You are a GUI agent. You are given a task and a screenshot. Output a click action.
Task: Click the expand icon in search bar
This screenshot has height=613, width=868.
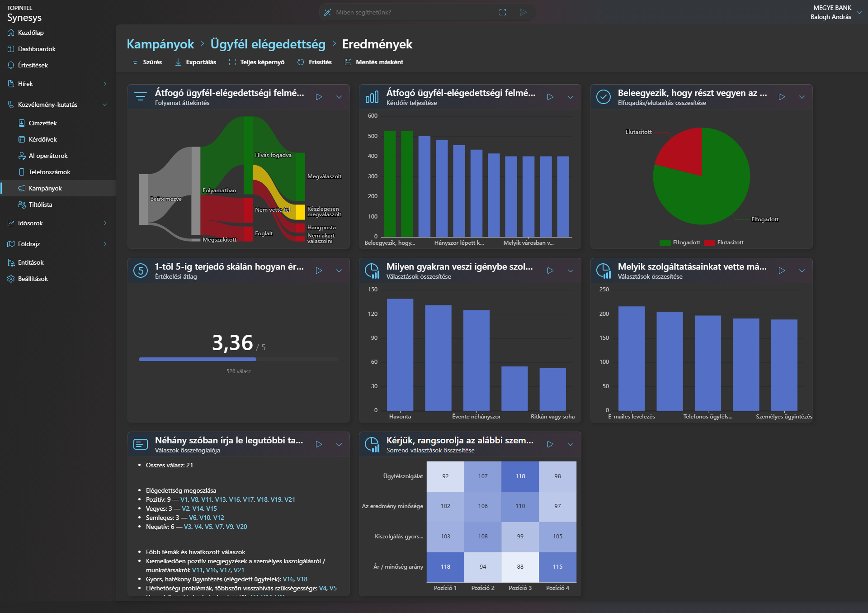click(x=503, y=12)
